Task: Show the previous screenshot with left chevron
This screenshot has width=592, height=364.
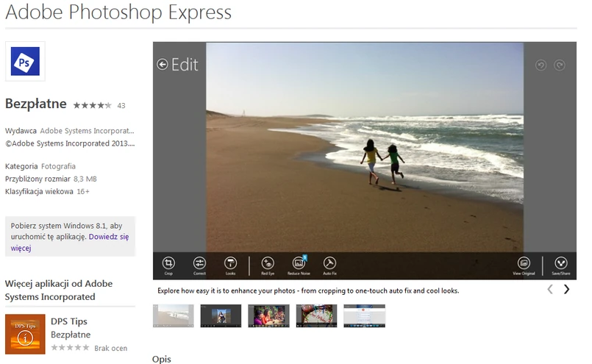Action: click(x=550, y=290)
